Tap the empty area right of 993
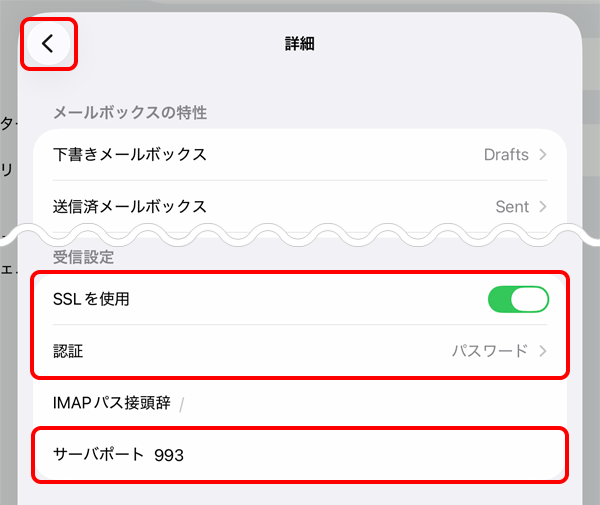Image resolution: width=600 pixels, height=505 pixels. click(380, 455)
